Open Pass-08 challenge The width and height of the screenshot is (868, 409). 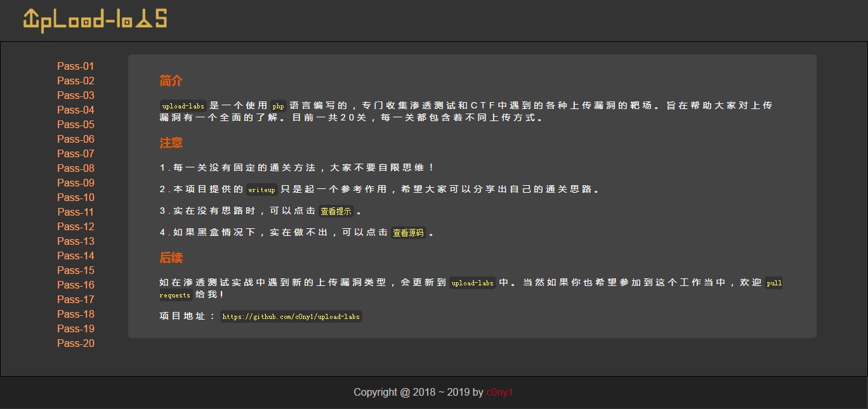(75, 168)
